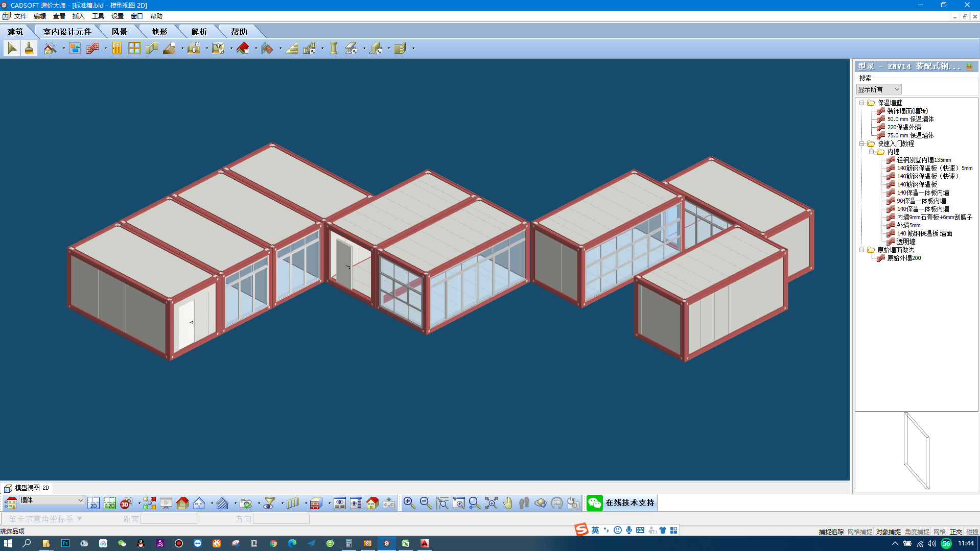
Task: Select 220保温外墙 in catalog
Action: point(904,127)
